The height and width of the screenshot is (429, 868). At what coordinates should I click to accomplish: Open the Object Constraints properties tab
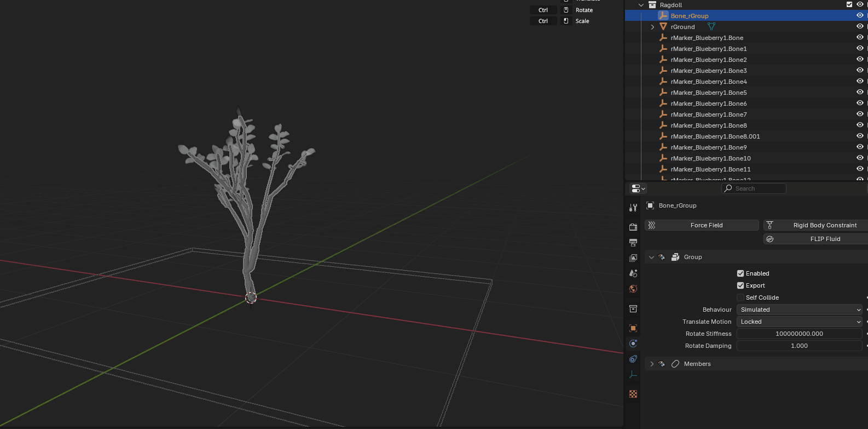point(633,359)
